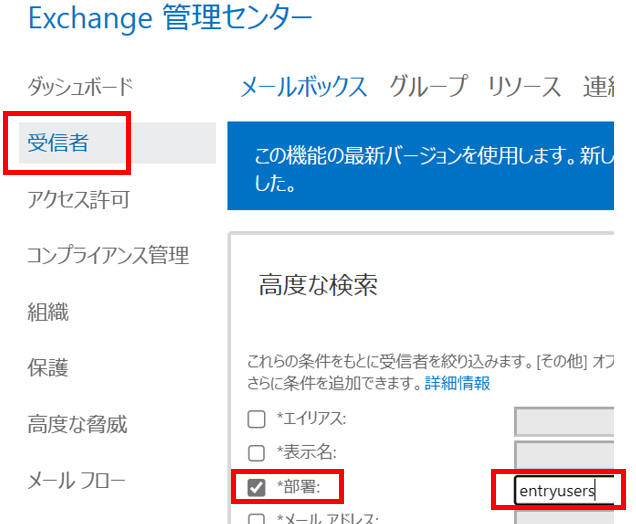Click the disabled エイリアス text field
Viewport: 636px width, 524px height.
(x=564, y=421)
